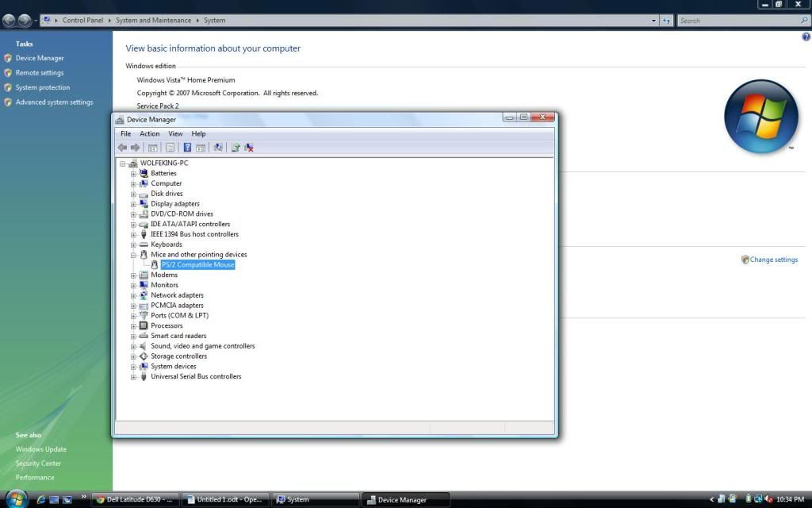Open the Action menu in Device Manager

tap(150, 133)
